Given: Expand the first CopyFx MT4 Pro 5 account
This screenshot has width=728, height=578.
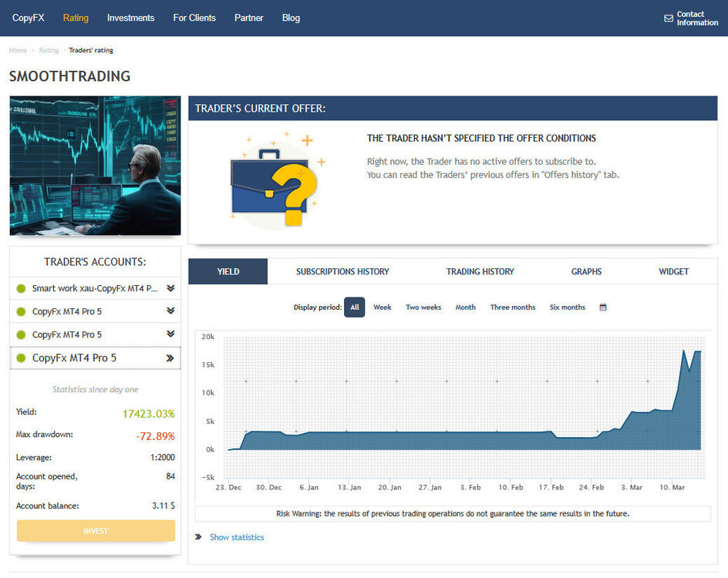Looking at the screenshot, I should click(170, 311).
